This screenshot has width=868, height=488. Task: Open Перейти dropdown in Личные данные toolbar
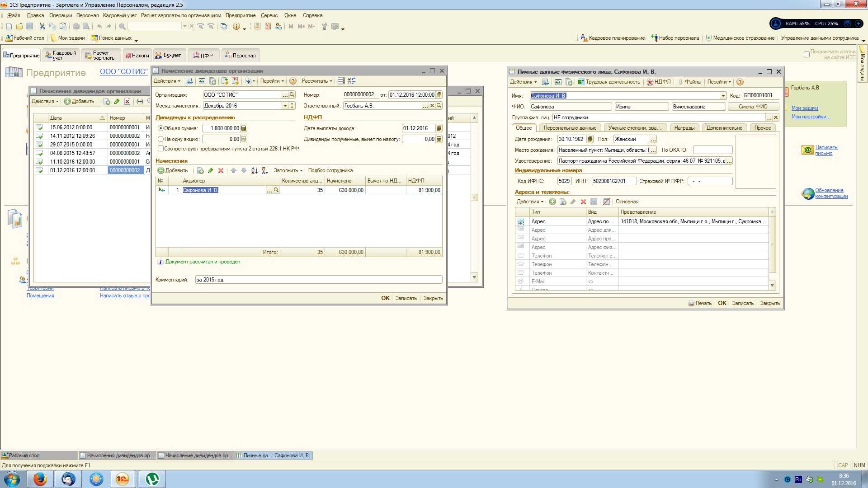point(719,82)
